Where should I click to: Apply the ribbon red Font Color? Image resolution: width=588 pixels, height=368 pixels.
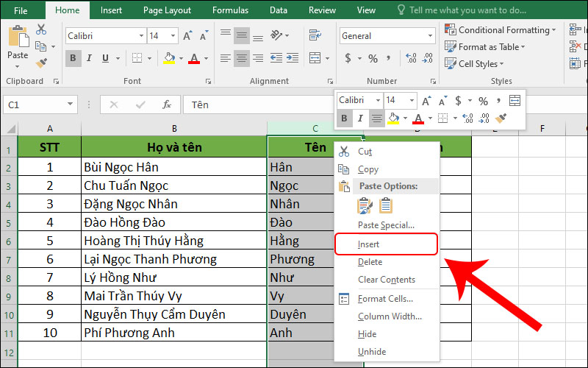coord(194,58)
